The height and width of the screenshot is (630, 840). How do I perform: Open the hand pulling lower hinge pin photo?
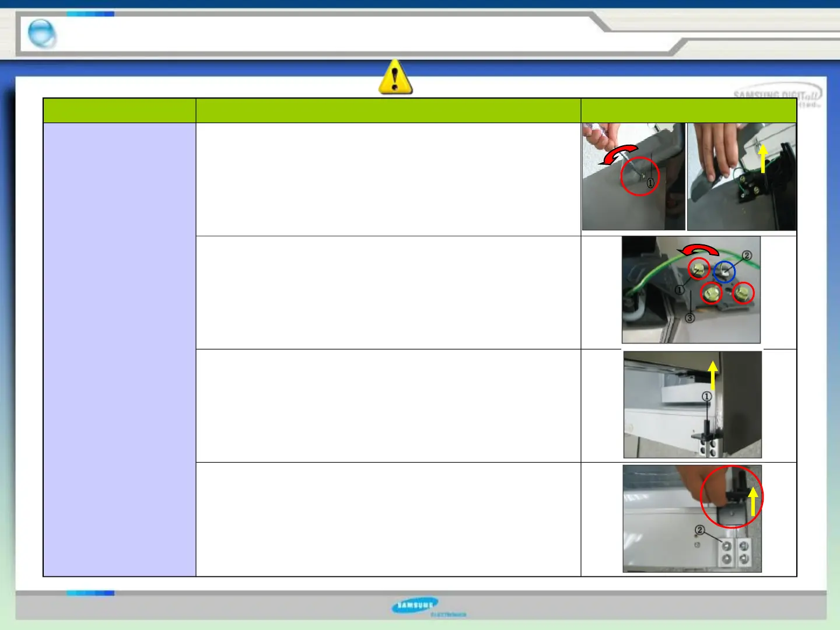tap(692, 519)
